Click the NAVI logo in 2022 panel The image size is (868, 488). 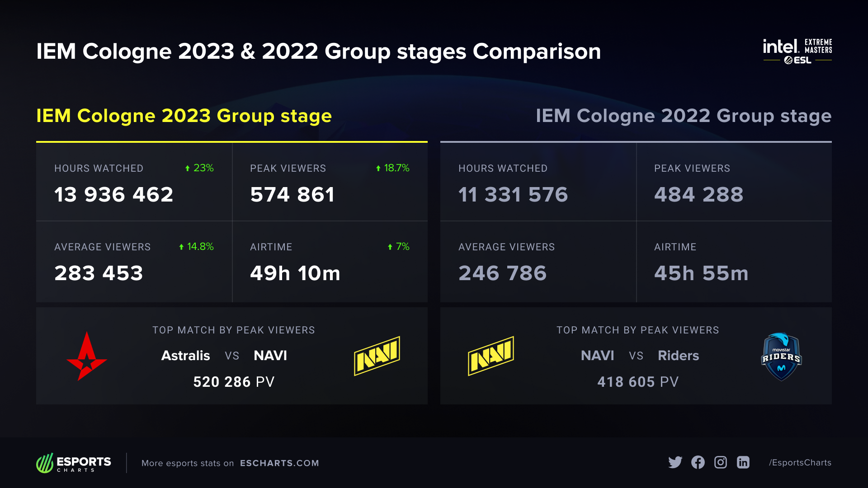(491, 356)
